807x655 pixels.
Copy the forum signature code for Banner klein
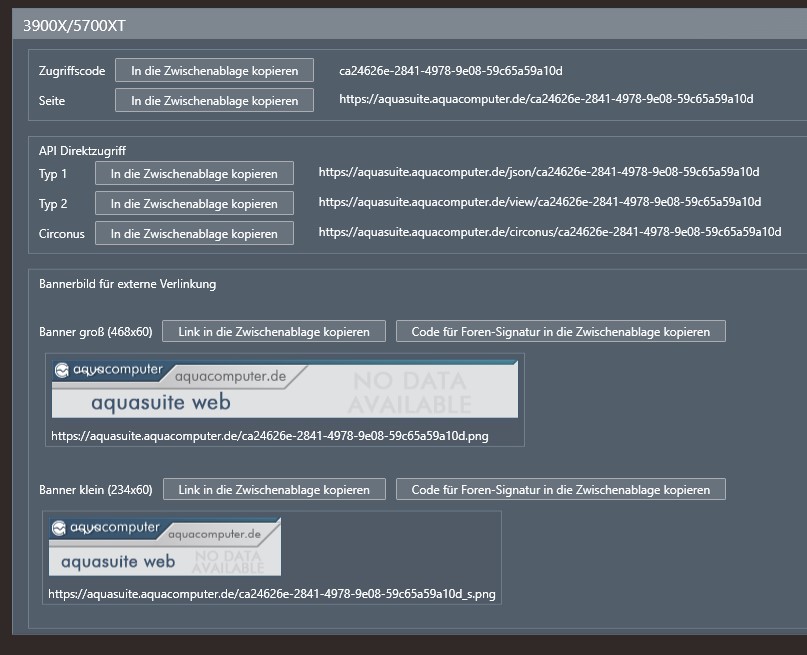pos(560,489)
